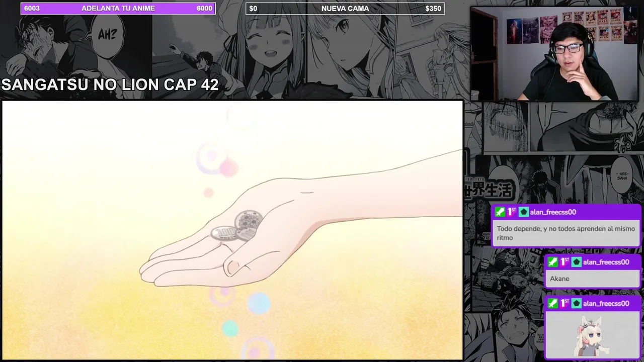Screen dimensions: 644x362
Task: Click the '6000' goal target value
Action: pyautogui.click(x=204, y=8)
